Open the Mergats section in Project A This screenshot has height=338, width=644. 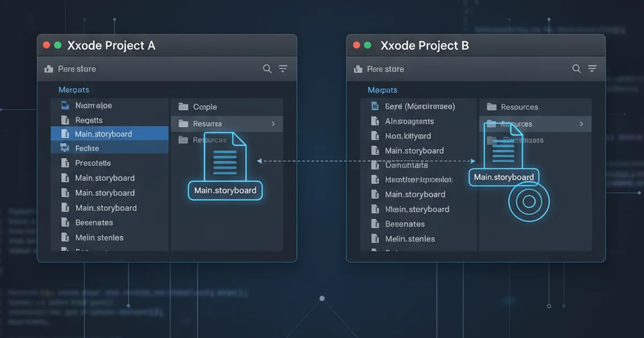[x=74, y=90]
